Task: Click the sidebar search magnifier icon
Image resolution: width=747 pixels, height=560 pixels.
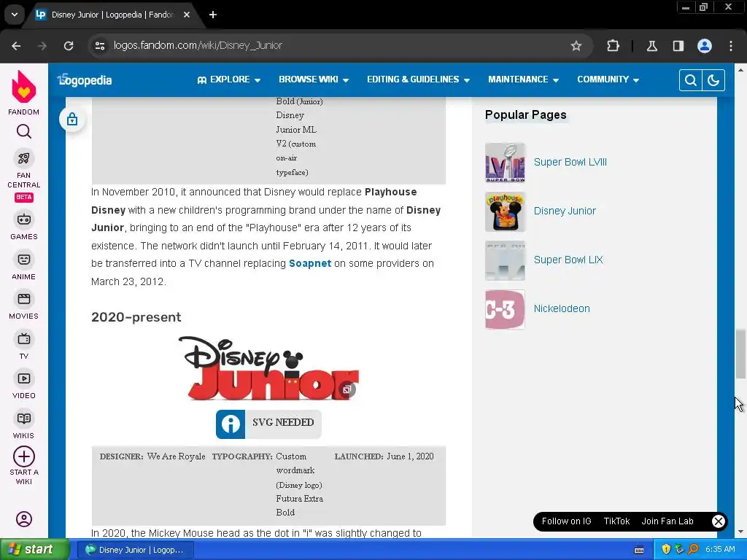Action: point(24,131)
